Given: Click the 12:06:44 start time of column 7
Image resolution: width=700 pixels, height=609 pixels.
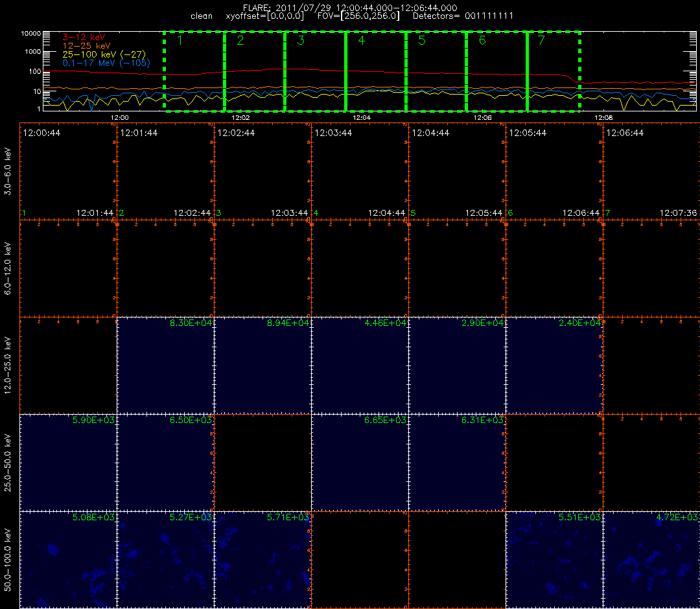Looking at the screenshot, I should (x=625, y=133).
